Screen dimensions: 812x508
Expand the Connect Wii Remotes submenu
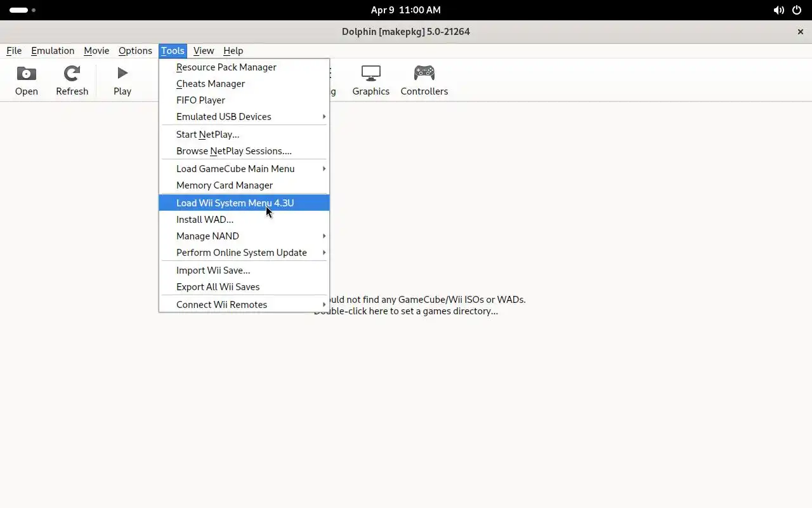coord(244,305)
